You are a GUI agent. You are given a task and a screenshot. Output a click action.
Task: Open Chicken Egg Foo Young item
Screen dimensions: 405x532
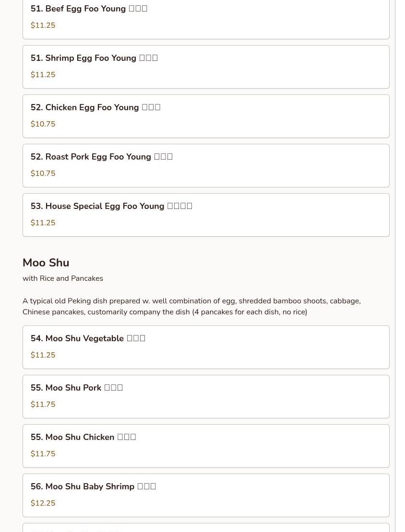[x=206, y=116]
